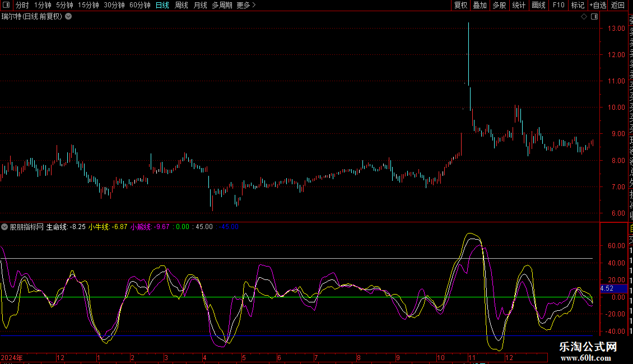
Task: Click the green 0.00 indicator value
Action: [183, 227]
